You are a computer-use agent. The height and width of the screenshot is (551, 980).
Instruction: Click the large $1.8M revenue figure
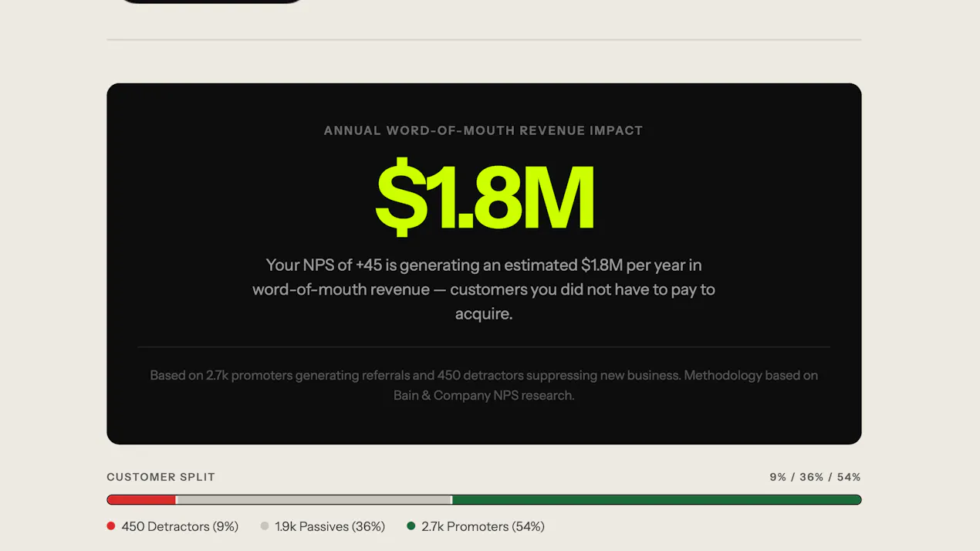485,197
